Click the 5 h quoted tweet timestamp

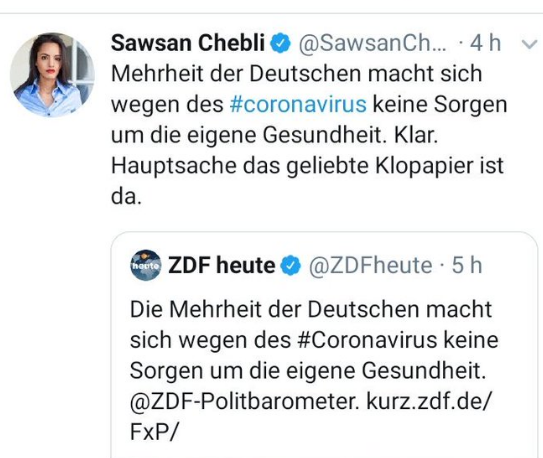click(x=467, y=265)
